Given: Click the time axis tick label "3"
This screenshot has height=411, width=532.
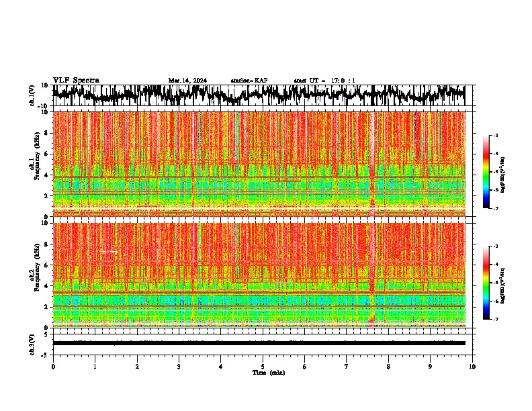Looking at the screenshot, I should point(179,367).
